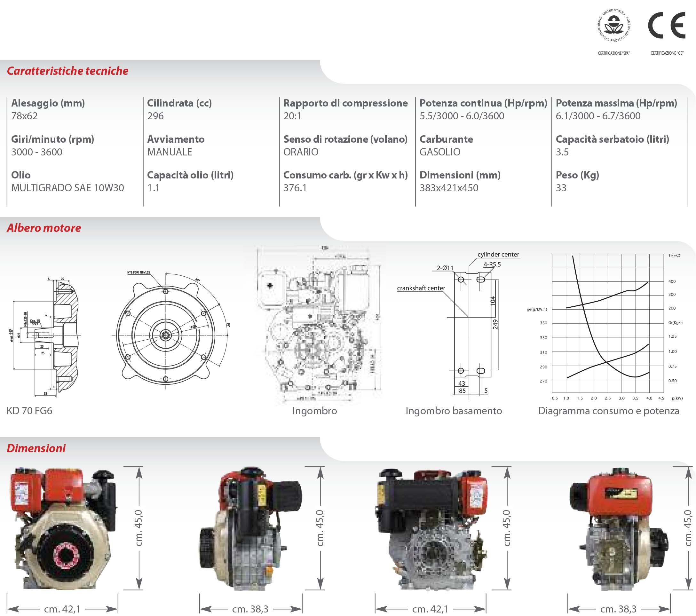Click 'cm. 38,3' under the second photo
This screenshot has height=616, width=696.
coord(250,609)
